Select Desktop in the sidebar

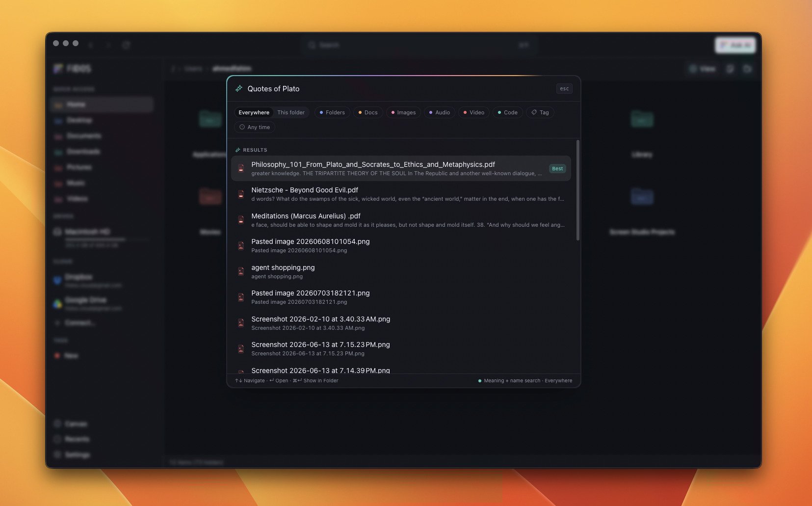tap(102, 120)
